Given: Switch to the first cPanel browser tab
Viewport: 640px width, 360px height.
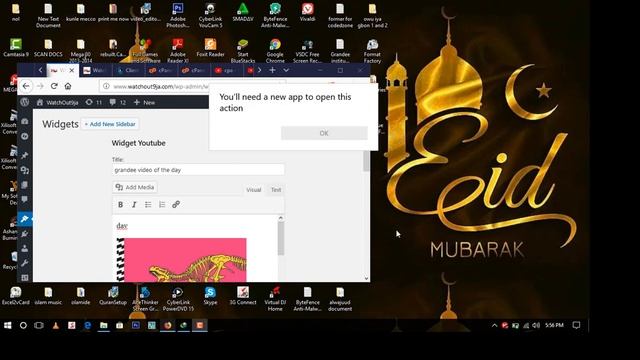Looking at the screenshot, I should pyautogui.click(x=161, y=70).
